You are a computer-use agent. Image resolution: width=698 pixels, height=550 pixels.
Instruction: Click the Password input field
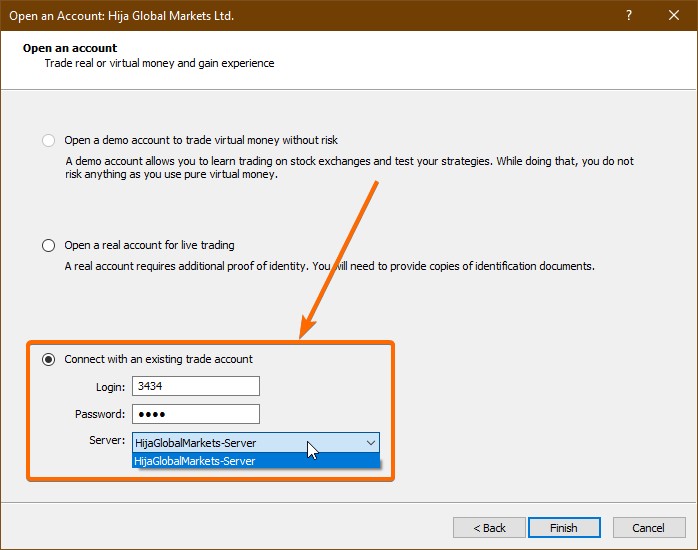click(196, 414)
